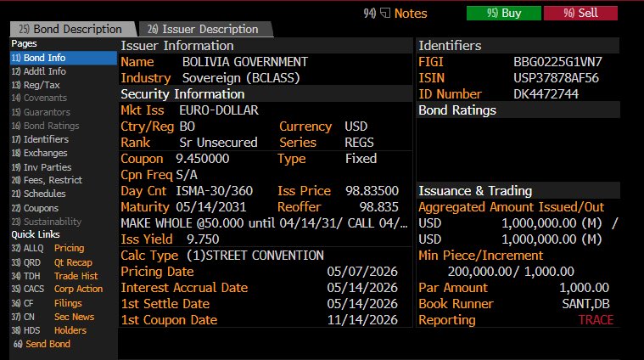Click the Bond Ratings section header
644x360 pixels.
coord(518,110)
